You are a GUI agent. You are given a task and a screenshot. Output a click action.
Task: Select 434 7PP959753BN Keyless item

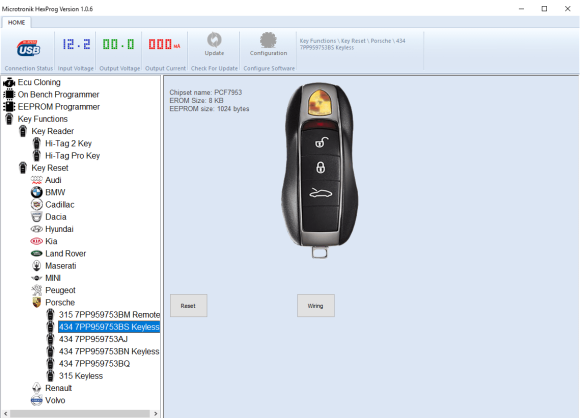click(x=109, y=351)
